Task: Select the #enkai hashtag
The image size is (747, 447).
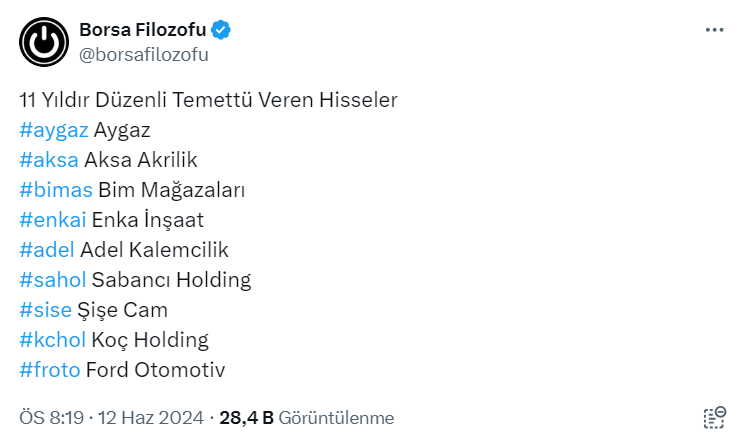Action: point(52,220)
